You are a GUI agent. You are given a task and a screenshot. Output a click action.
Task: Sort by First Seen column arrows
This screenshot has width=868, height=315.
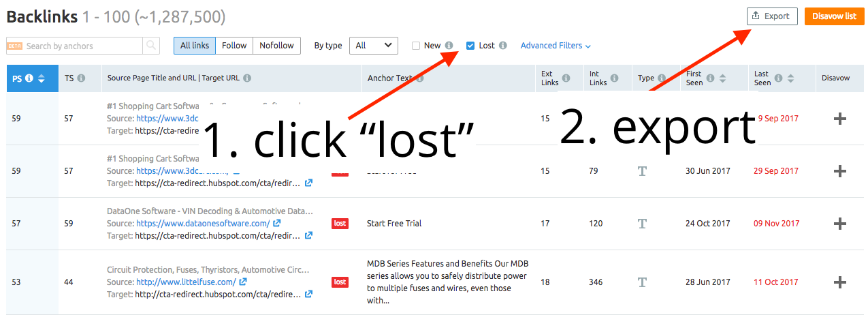(722, 78)
